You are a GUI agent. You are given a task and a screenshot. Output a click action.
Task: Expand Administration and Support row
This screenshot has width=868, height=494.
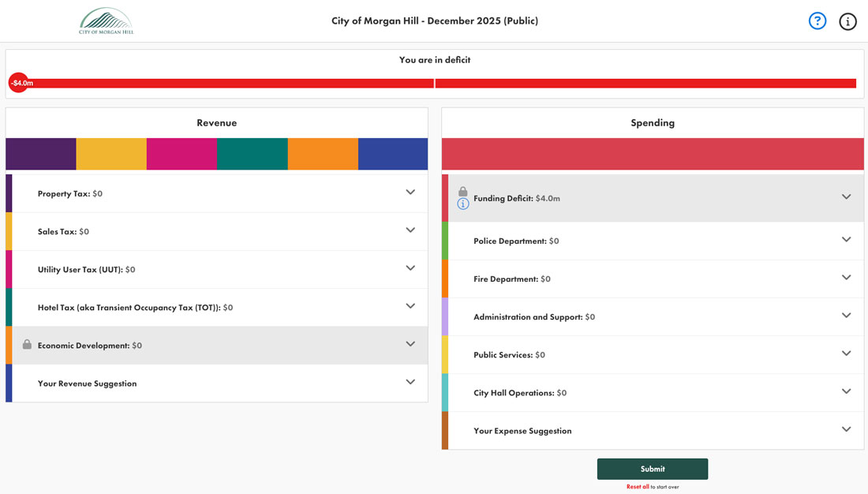(x=846, y=316)
